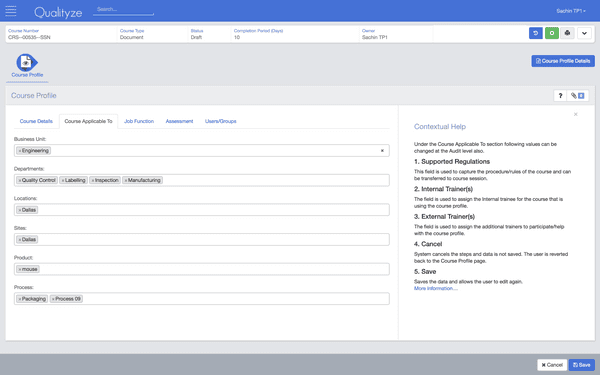Remove the Packaging tag
The width and height of the screenshot is (600, 375).
[x=20, y=299]
